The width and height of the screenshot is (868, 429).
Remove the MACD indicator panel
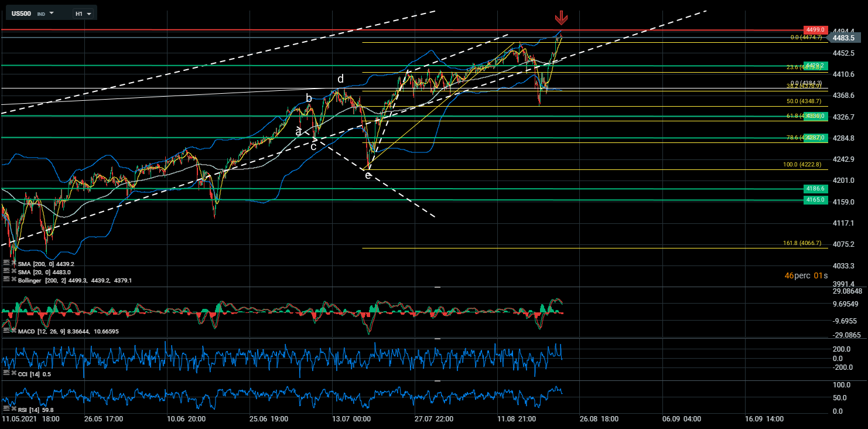pyautogui.click(x=14, y=332)
